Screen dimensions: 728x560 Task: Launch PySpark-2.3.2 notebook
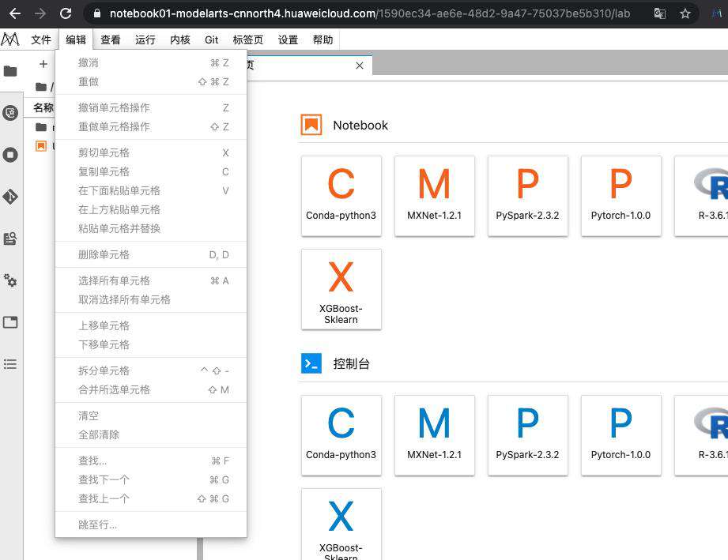tap(528, 196)
